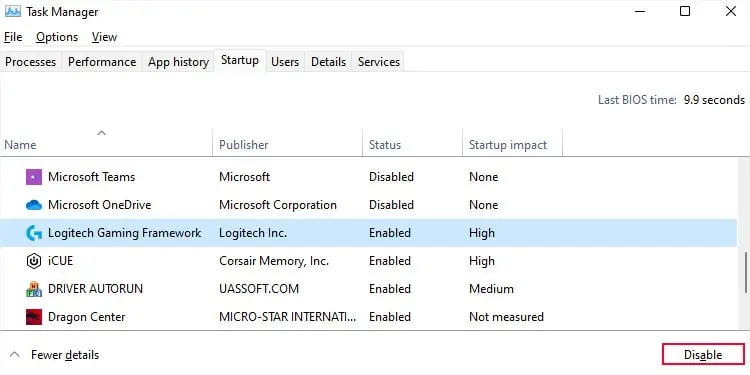Click the Logitech Inc. publisher cell
This screenshot has width=750, height=375.
253,233
